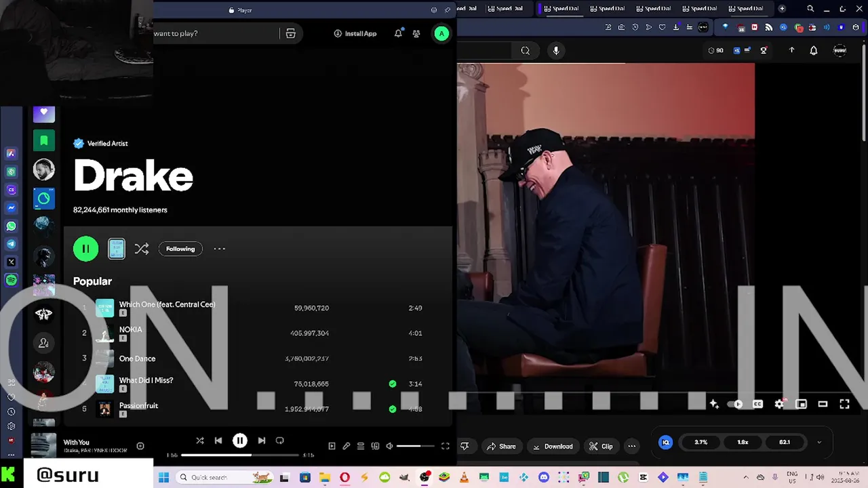The width and height of the screenshot is (868, 488).
Task: Toggle shuffle beside the Following button
Action: (141, 249)
